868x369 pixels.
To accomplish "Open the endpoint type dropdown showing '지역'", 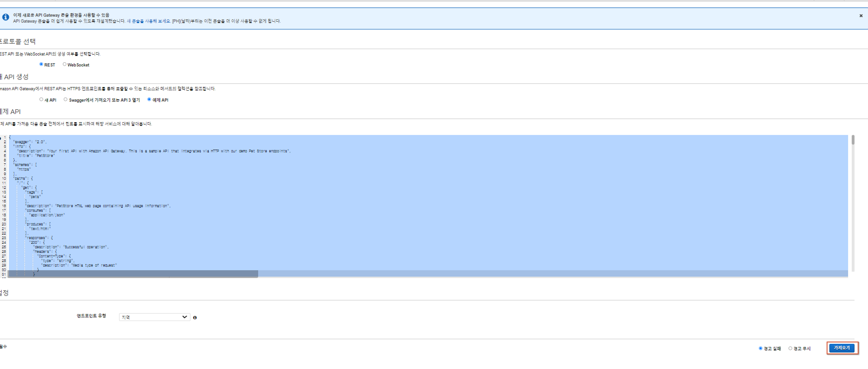I will coord(155,317).
